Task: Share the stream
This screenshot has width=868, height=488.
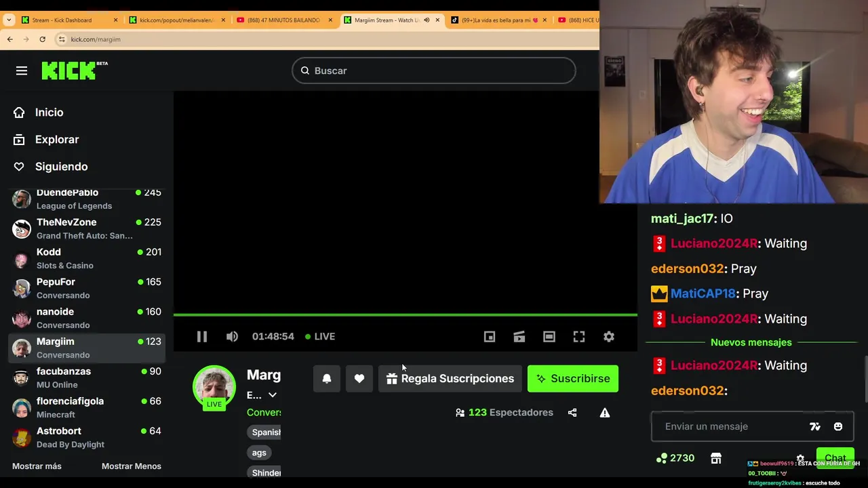Action: click(x=572, y=413)
